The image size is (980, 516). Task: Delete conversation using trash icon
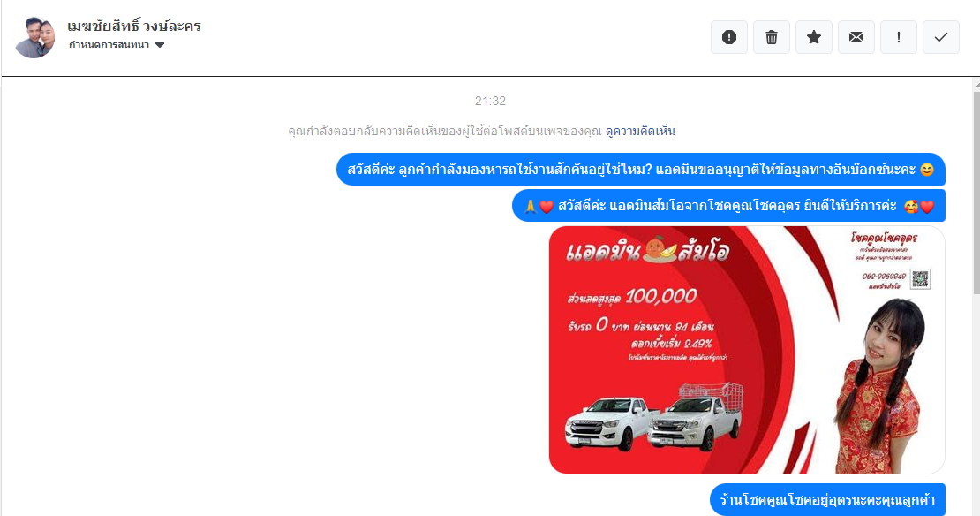pos(772,37)
